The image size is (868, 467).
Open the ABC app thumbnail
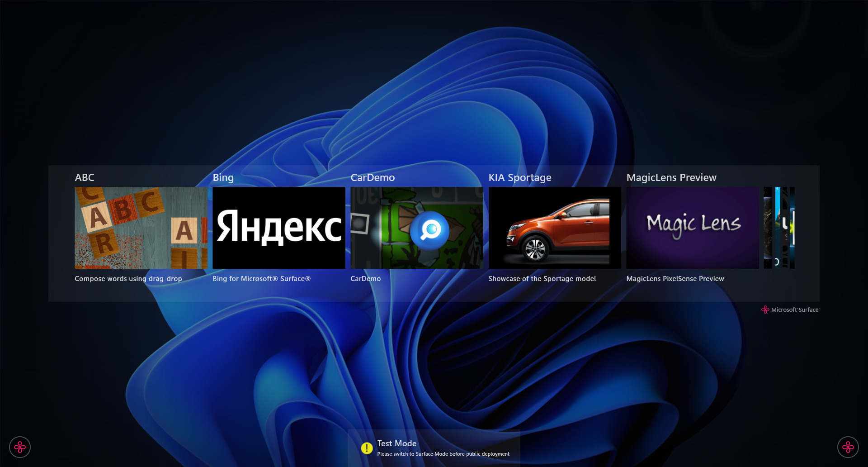coord(141,228)
